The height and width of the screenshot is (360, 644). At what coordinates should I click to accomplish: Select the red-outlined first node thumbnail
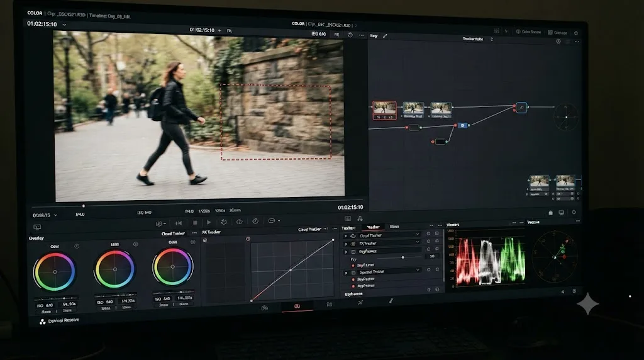pyautogui.click(x=384, y=110)
